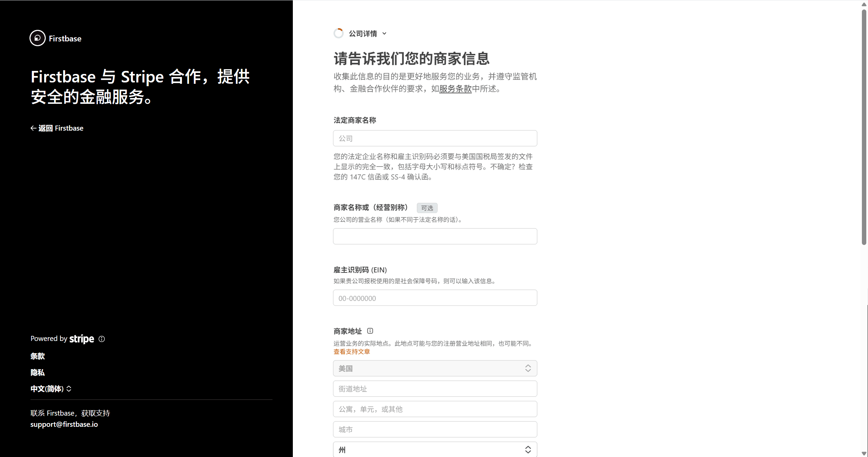Focus the 公寓，单元，或其他 input field
This screenshot has width=868, height=457.
(x=435, y=409)
